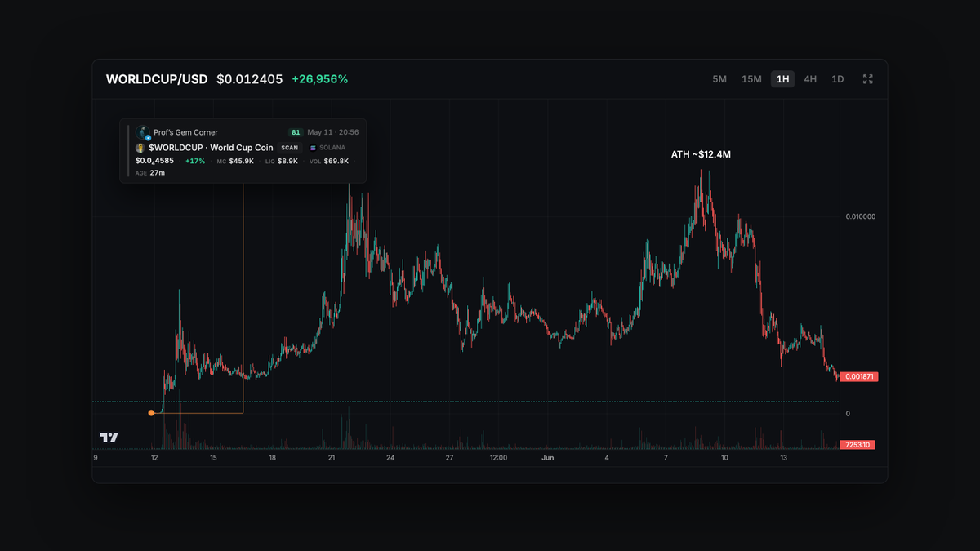Switch chart to 15M timeframe
980x551 pixels.
tap(751, 79)
